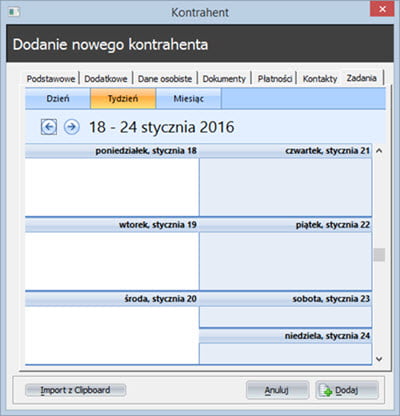This screenshot has width=400, height=416.
Task: Click the Sunday January 24 day cell
Action: (x=286, y=354)
